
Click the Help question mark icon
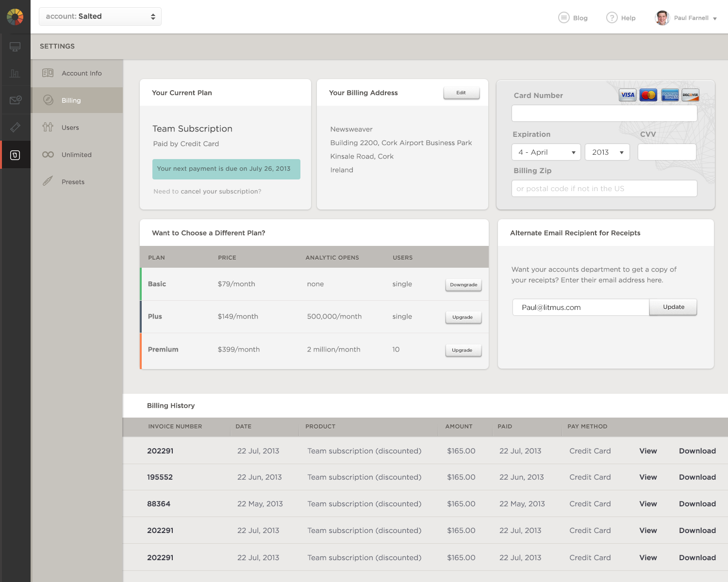click(x=612, y=17)
